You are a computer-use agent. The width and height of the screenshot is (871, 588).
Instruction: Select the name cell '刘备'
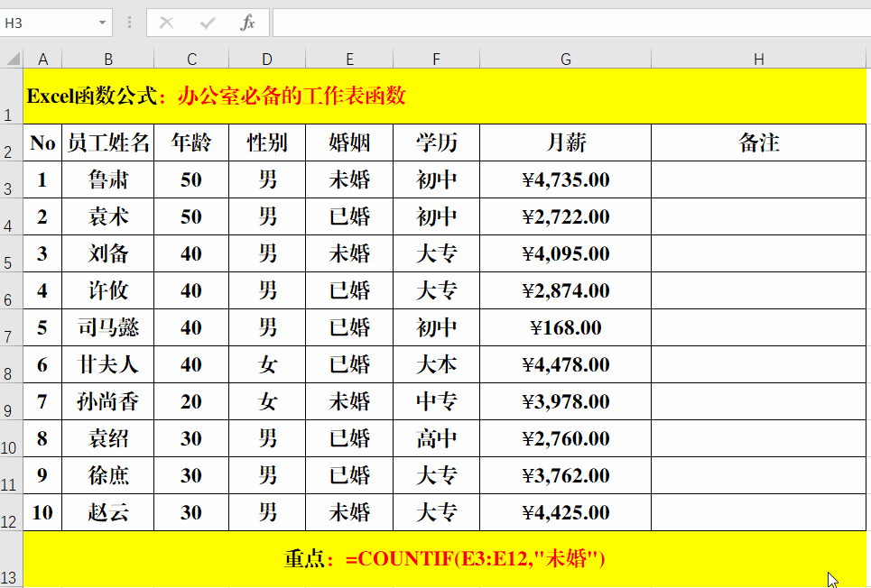pos(107,253)
